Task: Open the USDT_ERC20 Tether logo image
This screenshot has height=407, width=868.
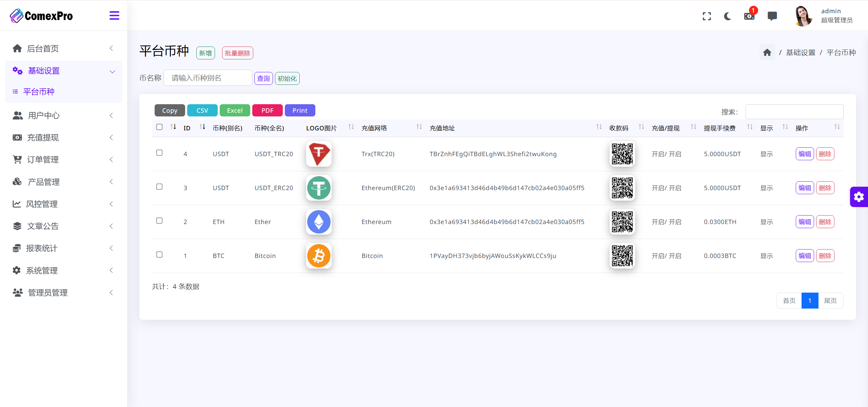Action: (x=319, y=188)
